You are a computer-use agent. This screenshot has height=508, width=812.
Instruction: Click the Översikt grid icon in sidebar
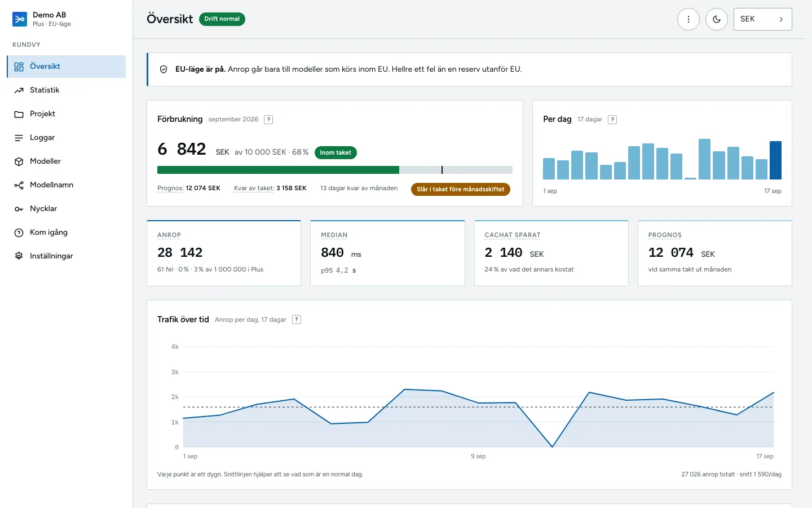point(19,67)
